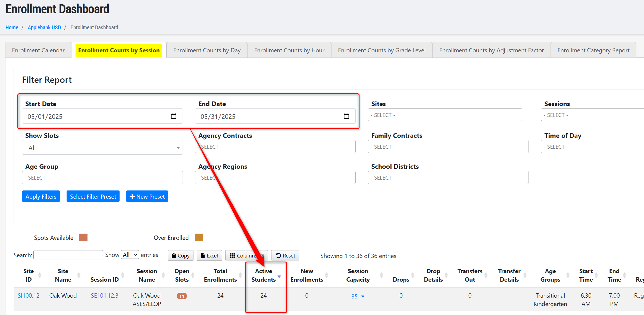This screenshot has height=315, width=644.
Task: Sort the Session Capacity column
Action: tap(381, 275)
